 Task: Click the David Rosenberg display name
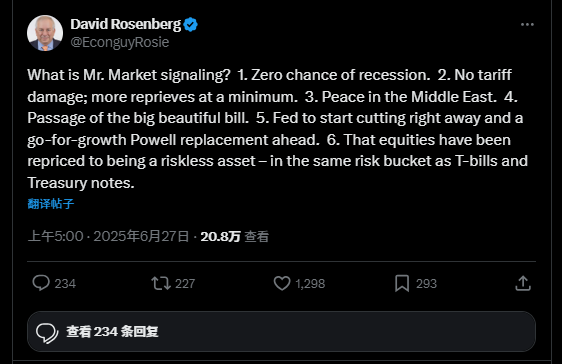pyautogui.click(x=126, y=24)
